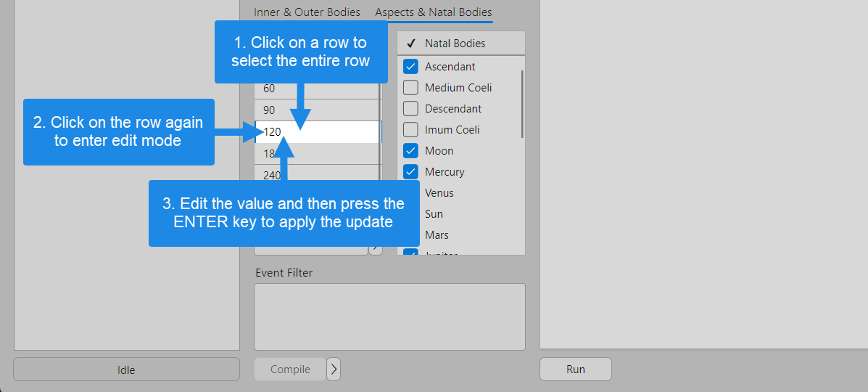
Task: Select the 60 aspect row
Action: tap(317, 89)
